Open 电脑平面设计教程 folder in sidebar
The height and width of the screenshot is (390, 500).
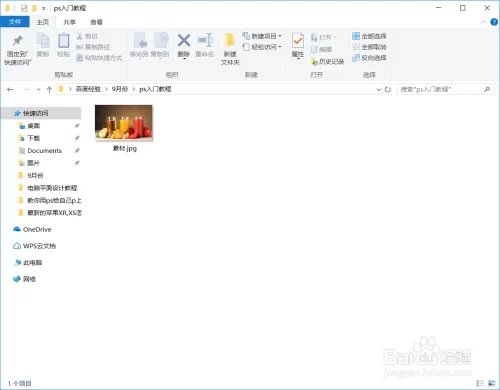click(52, 188)
